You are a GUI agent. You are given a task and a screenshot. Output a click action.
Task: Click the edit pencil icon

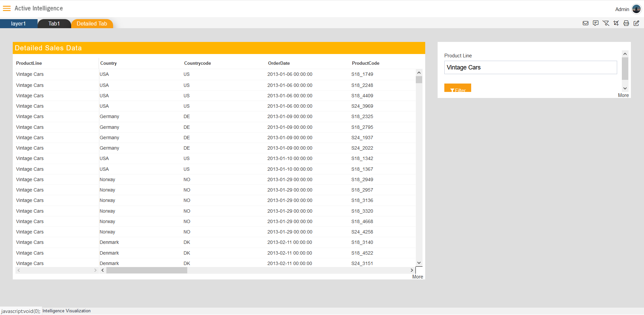pos(636,23)
